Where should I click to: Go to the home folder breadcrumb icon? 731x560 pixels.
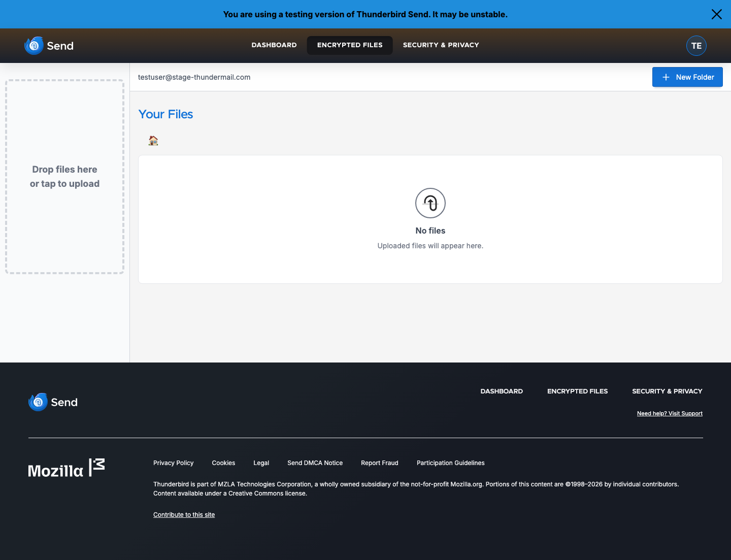point(153,141)
